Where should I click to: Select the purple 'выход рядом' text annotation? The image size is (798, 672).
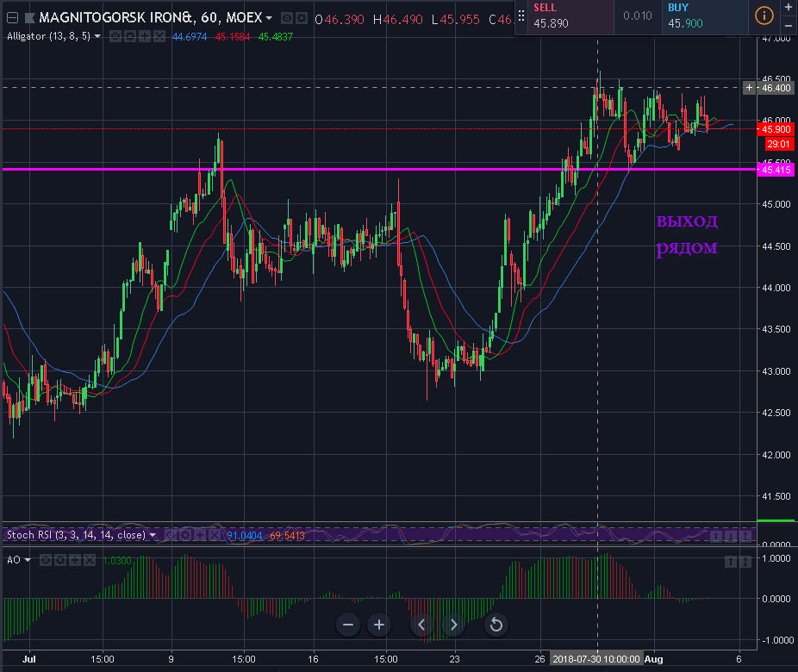coord(687,234)
